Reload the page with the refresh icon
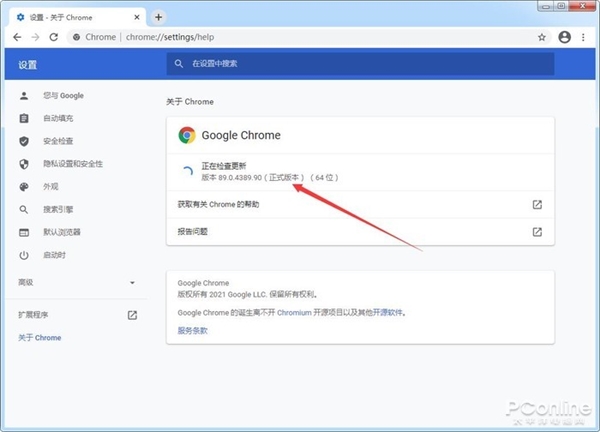Image resolution: width=600 pixels, height=432 pixels. (54, 37)
